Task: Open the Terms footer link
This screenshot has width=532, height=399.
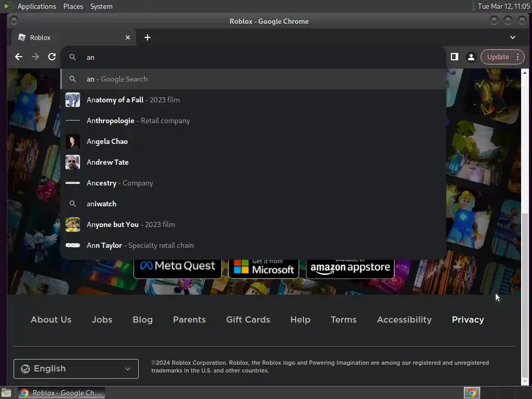Action: pyautogui.click(x=344, y=320)
